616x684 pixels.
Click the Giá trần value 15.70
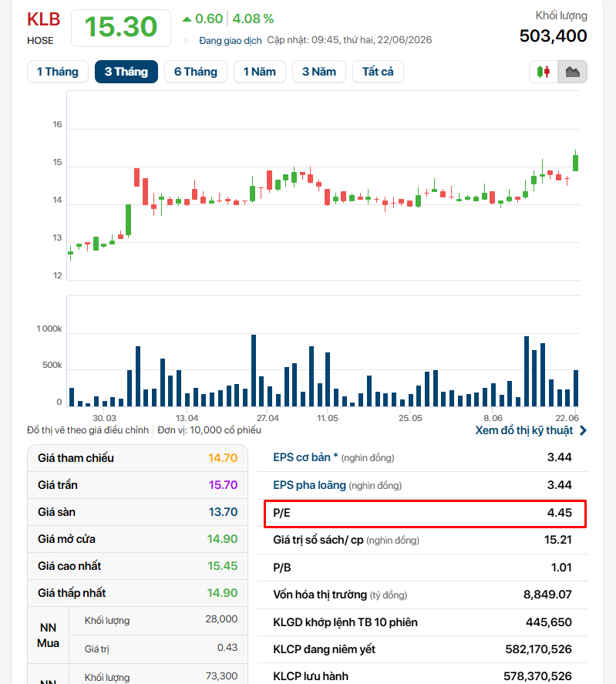223,485
